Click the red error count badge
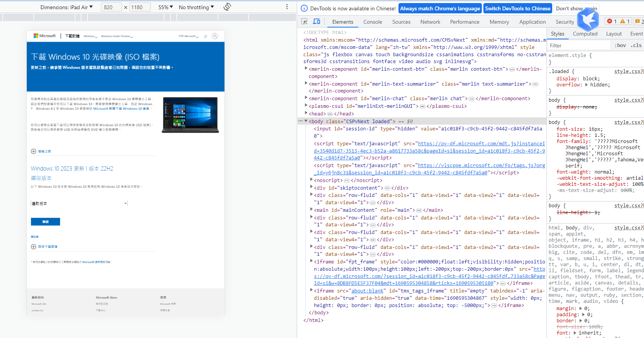Viewport: 644px width, 338px height. tap(612, 21)
